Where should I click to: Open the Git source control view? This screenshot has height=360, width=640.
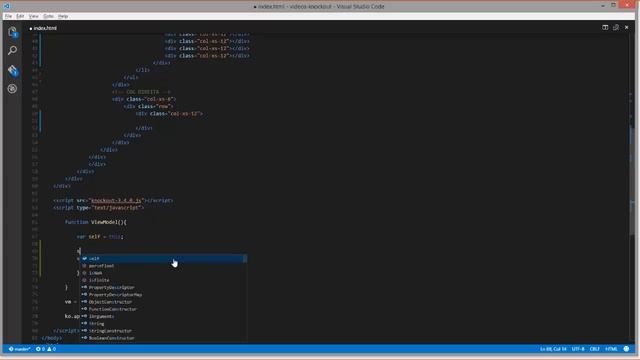pos(12,70)
